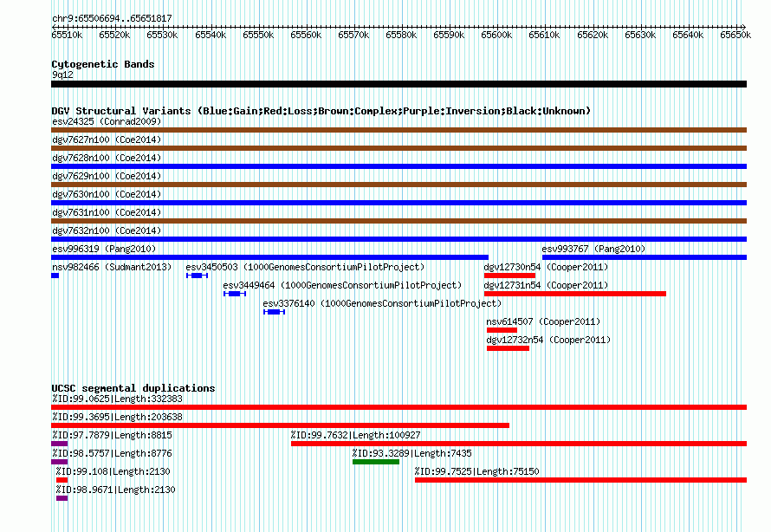Click the Cytogenetic Bands track title

coord(103,64)
